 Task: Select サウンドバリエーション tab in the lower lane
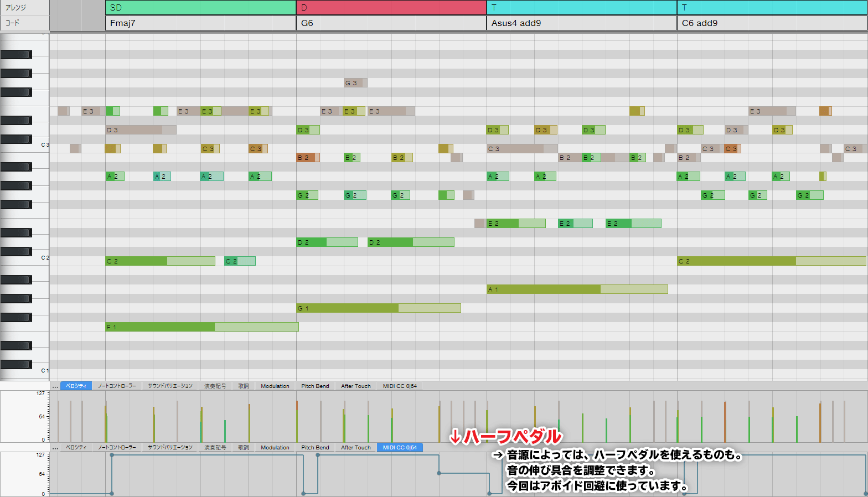point(170,447)
